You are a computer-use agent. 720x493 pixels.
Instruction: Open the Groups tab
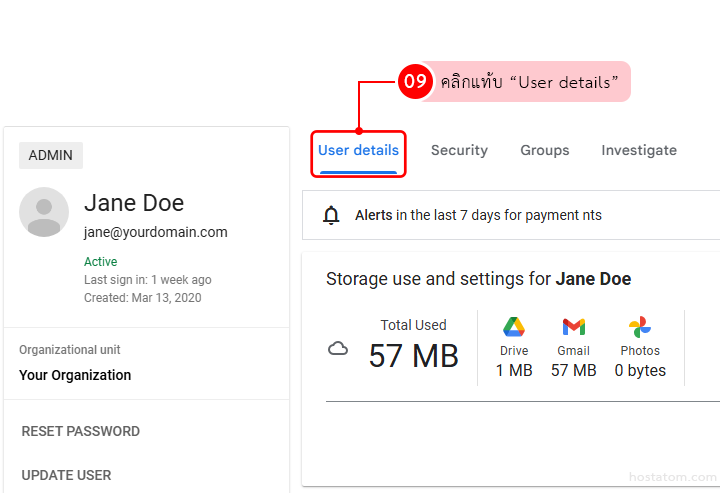click(x=544, y=151)
